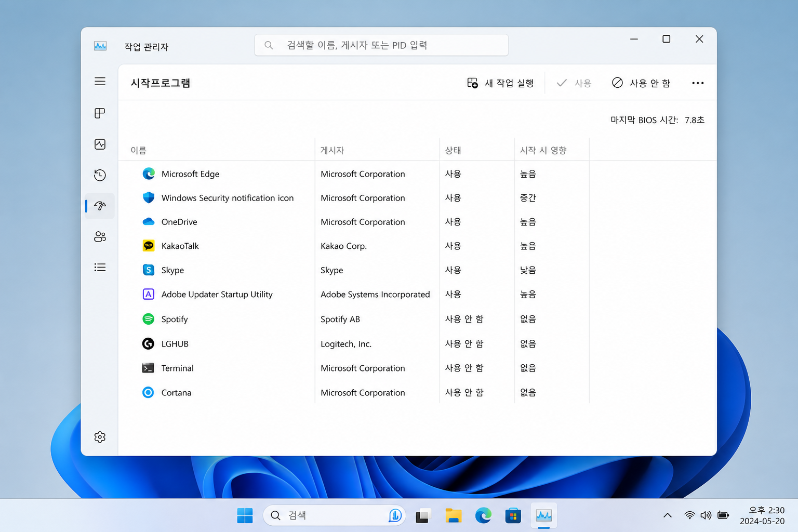Click the 사용 안 함 status for LGHUB
798x532 pixels.
pos(464,344)
